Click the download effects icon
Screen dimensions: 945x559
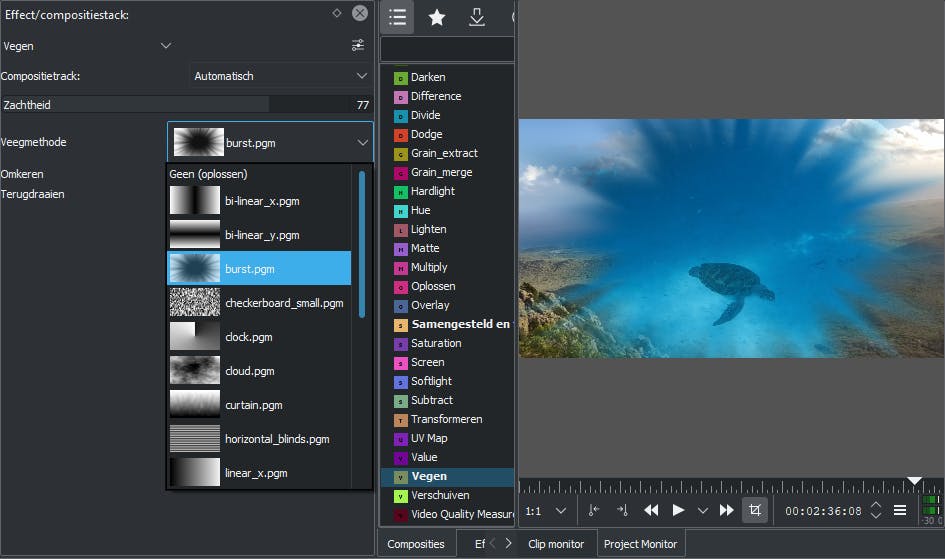pyautogui.click(x=477, y=17)
